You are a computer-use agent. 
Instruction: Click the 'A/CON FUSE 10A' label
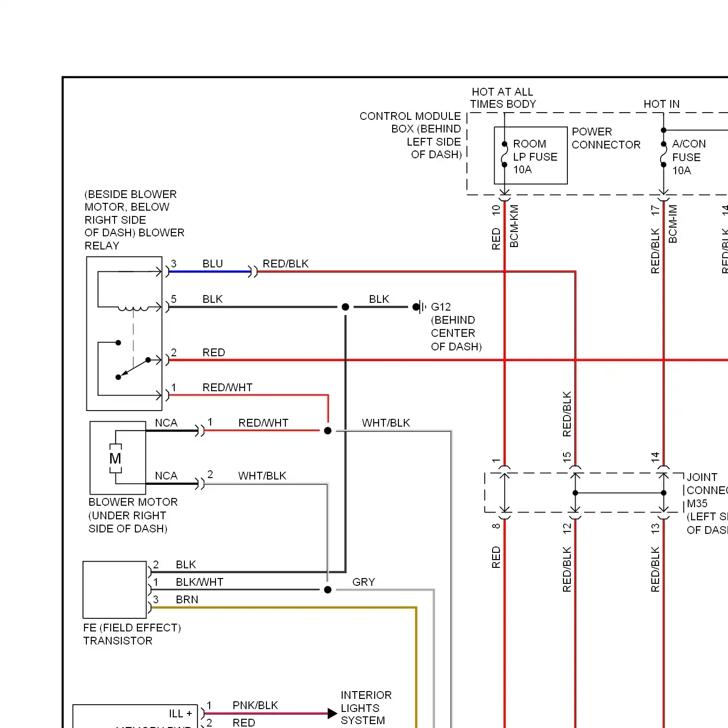689,157
